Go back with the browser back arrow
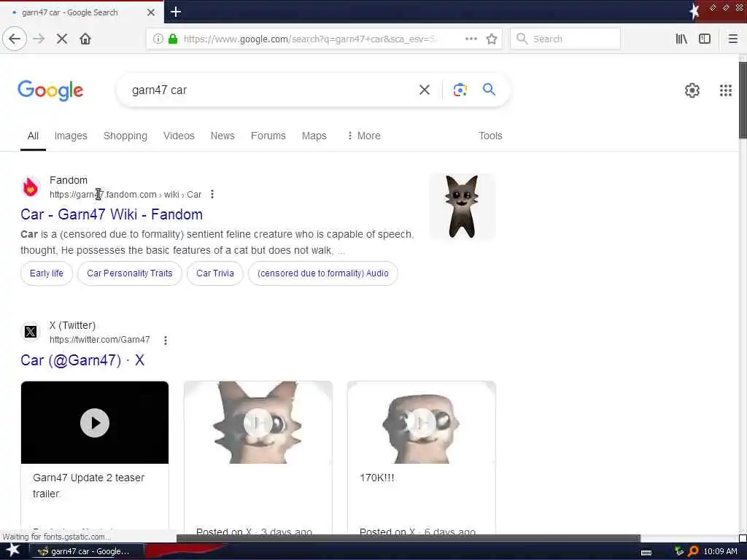Image resolution: width=747 pixels, height=560 pixels. 15,39
